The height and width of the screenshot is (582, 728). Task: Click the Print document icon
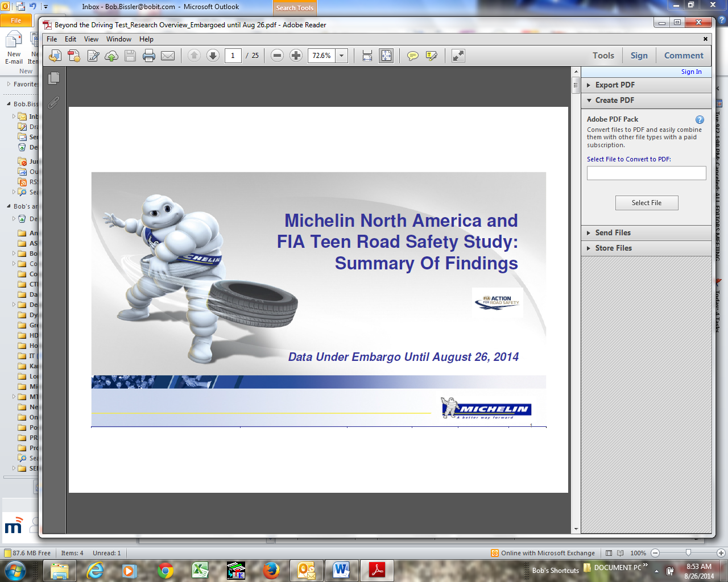pyautogui.click(x=149, y=55)
